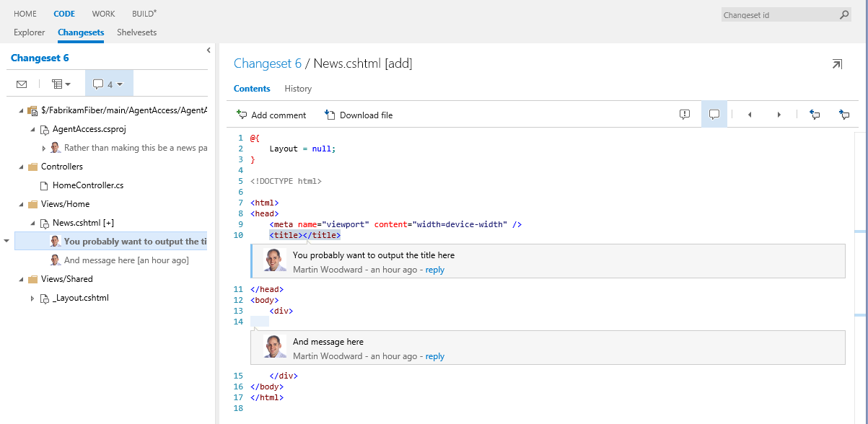Expand the _Layout.cshtml node
The image size is (868, 424).
[x=32, y=298]
